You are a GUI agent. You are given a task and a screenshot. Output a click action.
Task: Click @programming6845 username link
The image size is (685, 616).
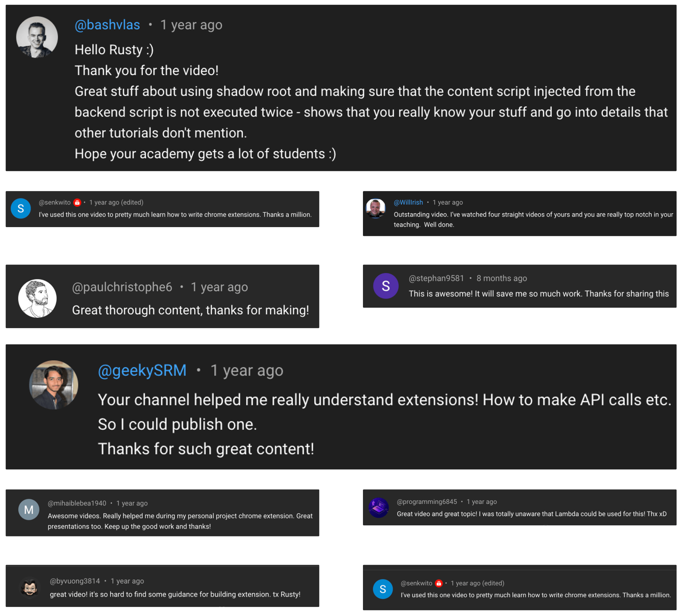(427, 502)
